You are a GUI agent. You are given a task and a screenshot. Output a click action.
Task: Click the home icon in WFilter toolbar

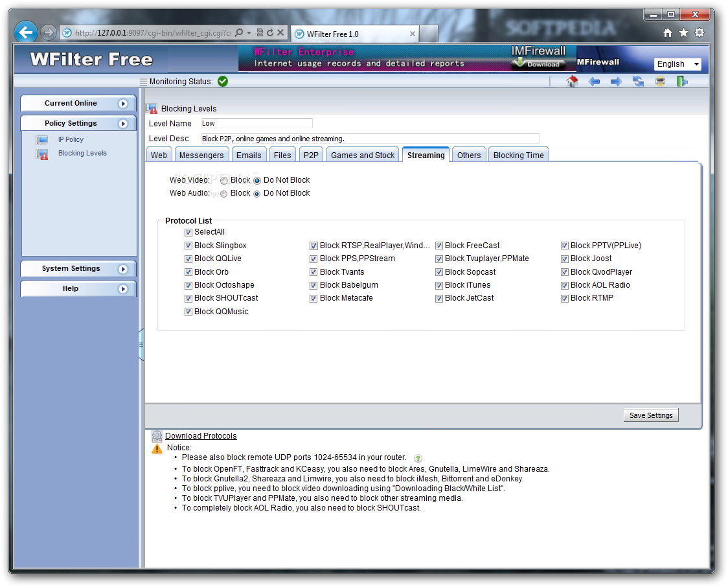click(572, 82)
